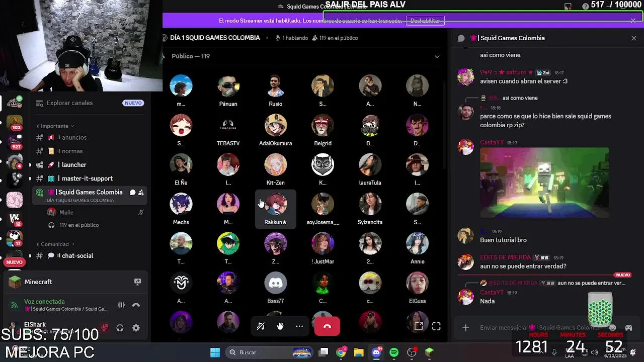Enter fullscreen for the stage
The width and height of the screenshot is (644, 362).
(436, 326)
